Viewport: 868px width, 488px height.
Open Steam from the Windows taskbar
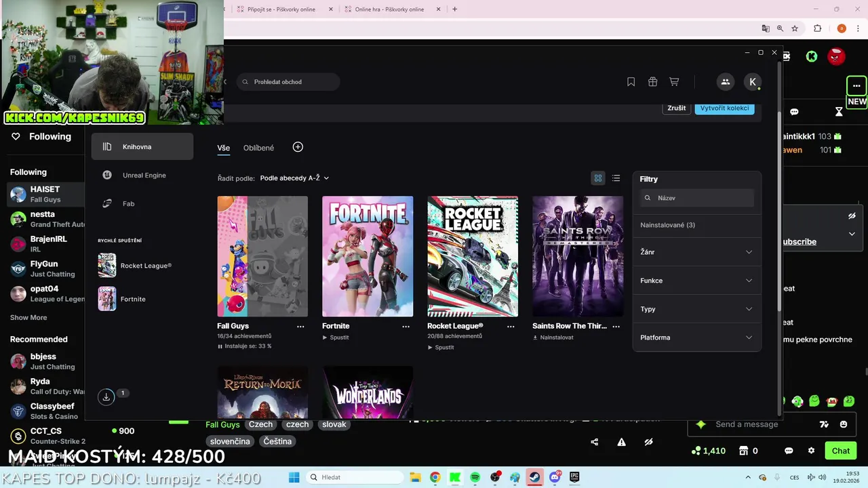click(534, 477)
